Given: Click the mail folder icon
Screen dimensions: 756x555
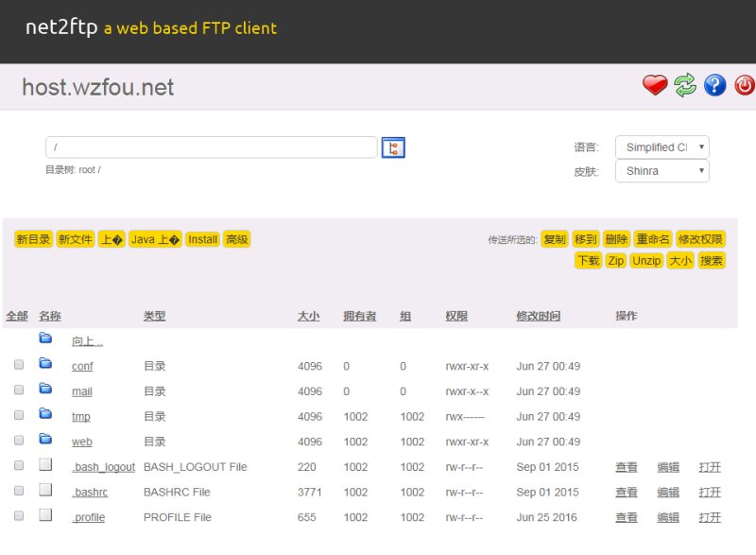Looking at the screenshot, I should [45, 389].
